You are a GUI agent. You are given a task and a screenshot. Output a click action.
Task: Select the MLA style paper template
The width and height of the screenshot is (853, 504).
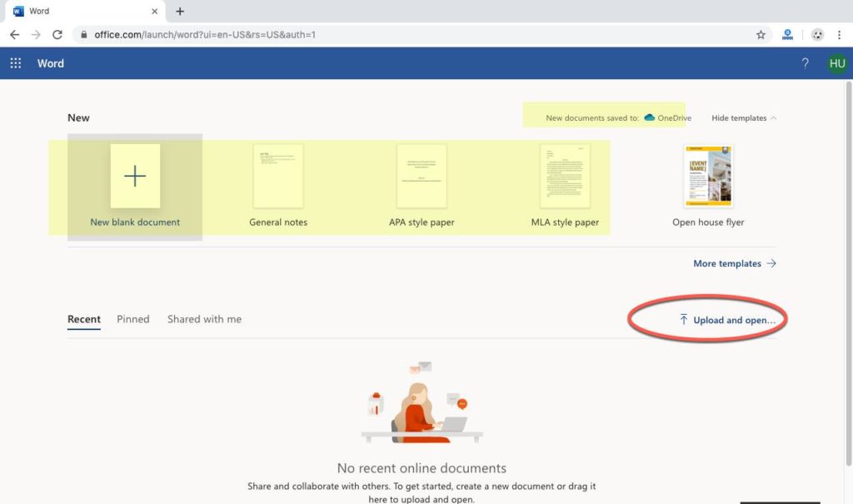click(x=565, y=187)
